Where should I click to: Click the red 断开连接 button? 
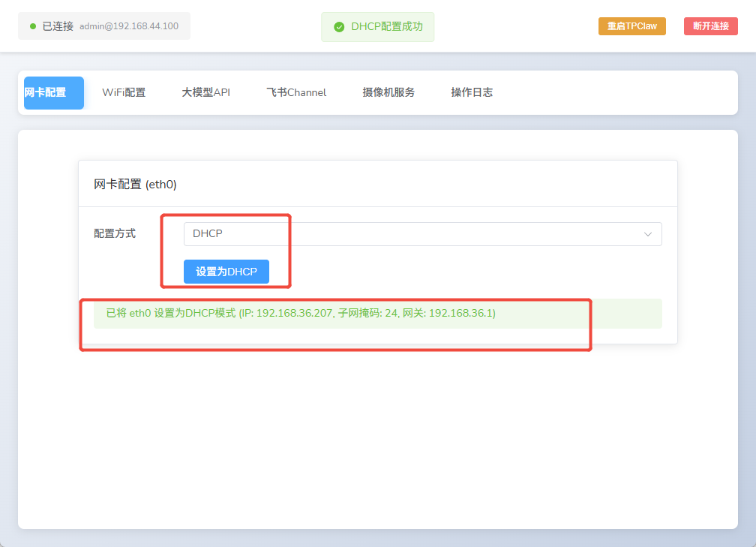pyautogui.click(x=710, y=26)
